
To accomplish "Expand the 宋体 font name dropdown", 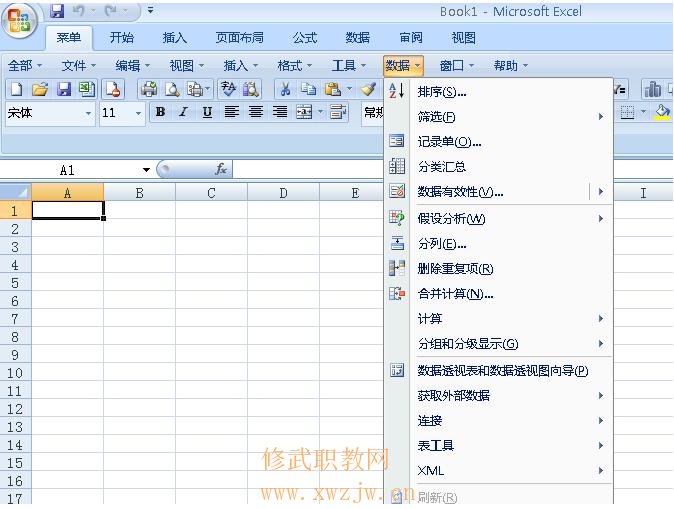I will tap(88, 113).
